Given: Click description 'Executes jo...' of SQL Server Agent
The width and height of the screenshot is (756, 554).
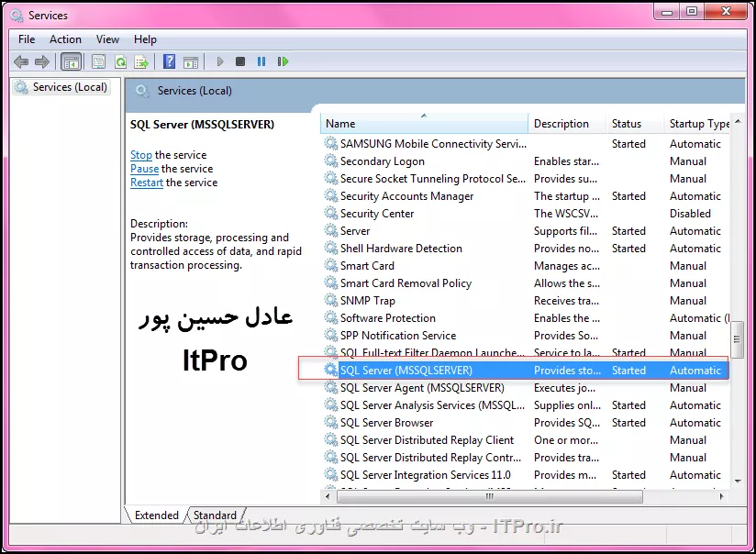Looking at the screenshot, I should click(564, 388).
